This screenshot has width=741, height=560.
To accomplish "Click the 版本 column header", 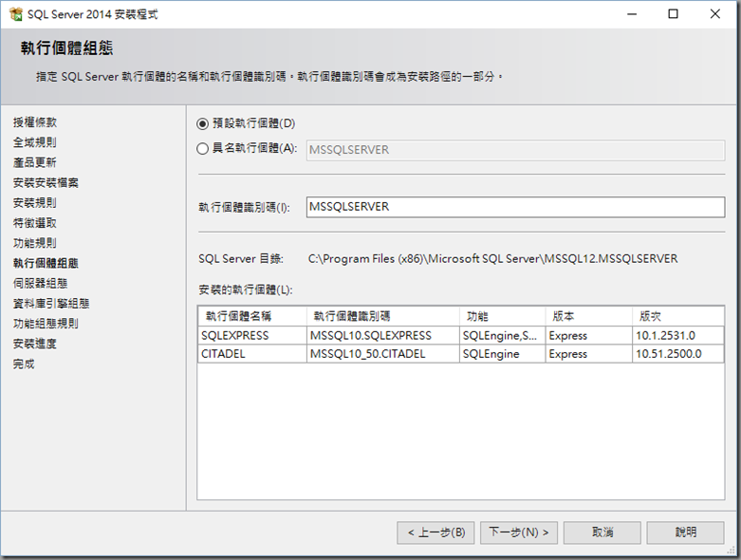I will point(589,316).
